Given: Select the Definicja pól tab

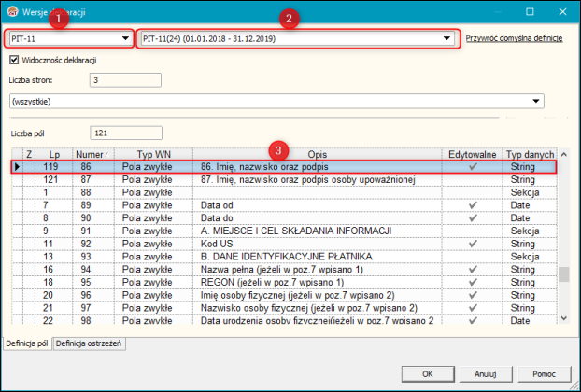Looking at the screenshot, I should click(26, 343).
